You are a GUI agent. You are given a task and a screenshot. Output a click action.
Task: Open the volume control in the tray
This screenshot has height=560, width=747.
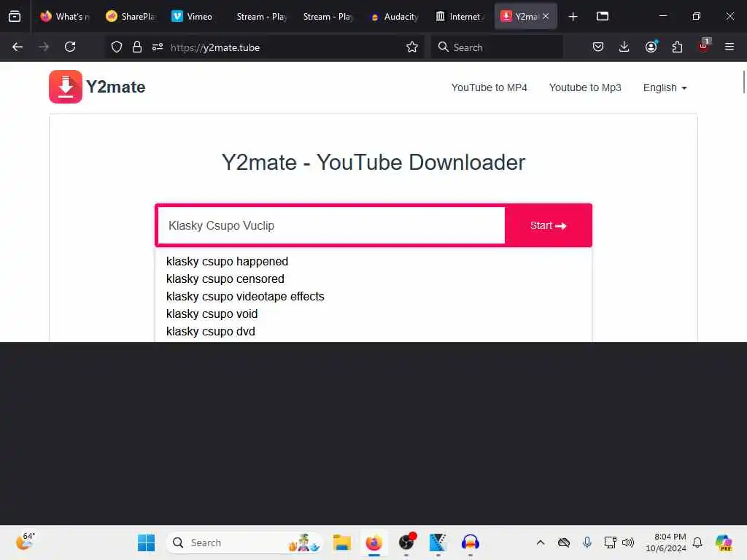(628, 542)
